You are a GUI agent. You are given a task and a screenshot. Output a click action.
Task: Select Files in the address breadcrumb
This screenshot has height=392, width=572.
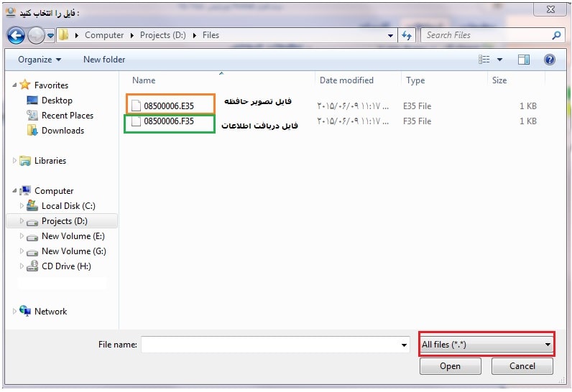211,35
